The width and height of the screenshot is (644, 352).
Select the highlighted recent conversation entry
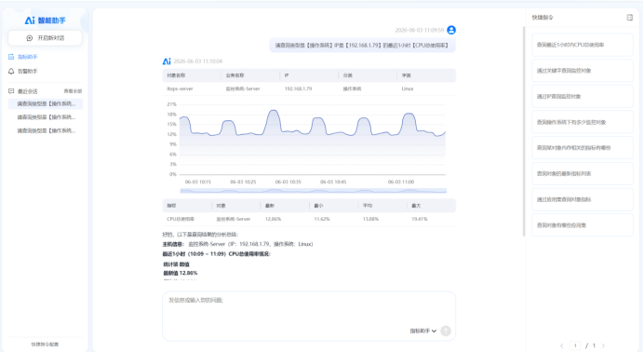pyautogui.click(x=46, y=104)
